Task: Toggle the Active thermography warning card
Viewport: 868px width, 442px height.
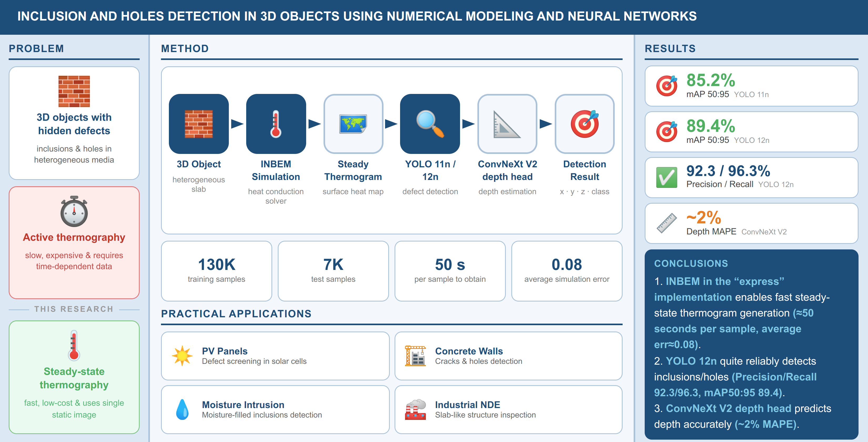Action: 74,242
